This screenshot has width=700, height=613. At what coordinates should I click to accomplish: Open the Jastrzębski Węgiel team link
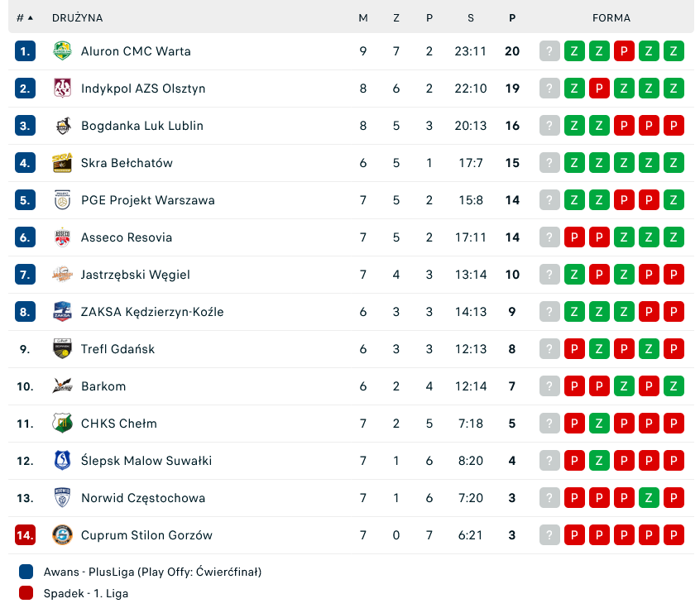[x=136, y=275]
